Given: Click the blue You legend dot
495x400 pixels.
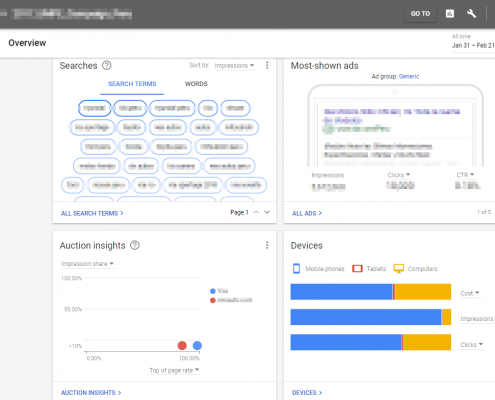Looking at the screenshot, I should click(213, 291).
